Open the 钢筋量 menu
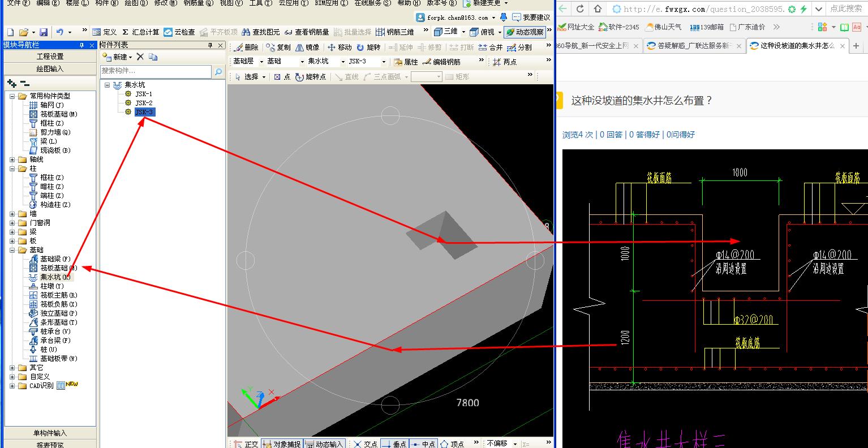Image resolution: width=868 pixels, height=448 pixels. [198, 3]
